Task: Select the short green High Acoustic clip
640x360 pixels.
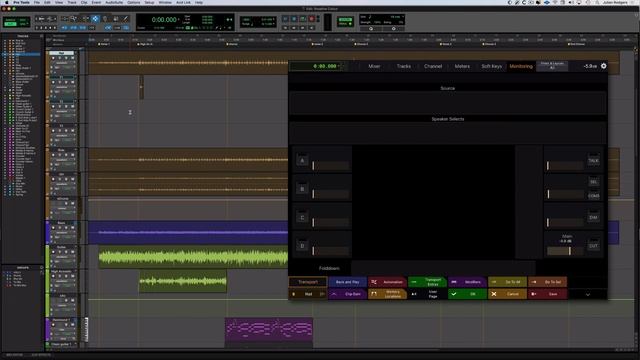Action: click(x=183, y=281)
